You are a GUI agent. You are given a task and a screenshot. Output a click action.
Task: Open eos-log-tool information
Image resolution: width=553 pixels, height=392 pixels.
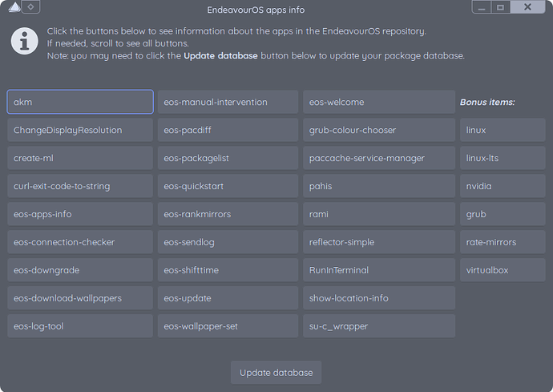(x=80, y=326)
